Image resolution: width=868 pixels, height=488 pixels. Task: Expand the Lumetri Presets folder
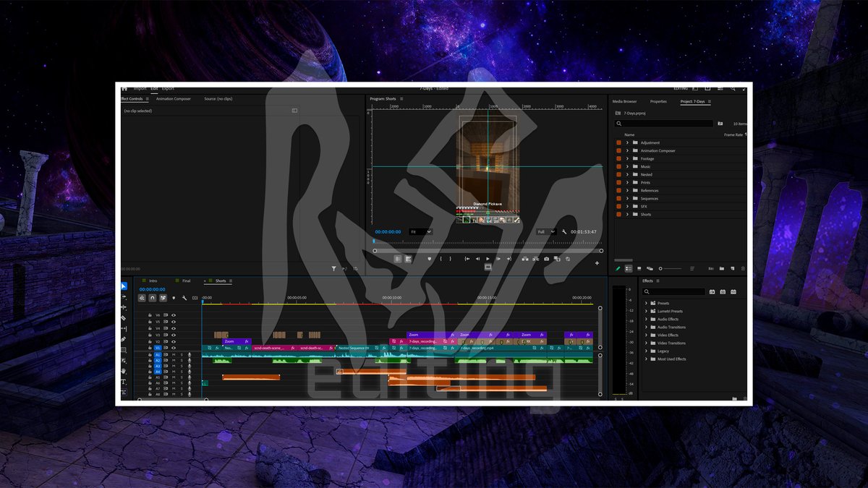point(646,311)
